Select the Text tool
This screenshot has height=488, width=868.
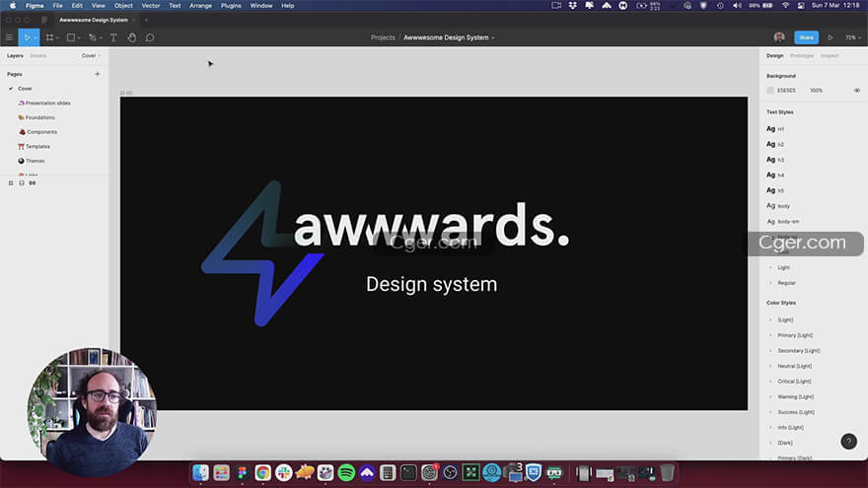click(113, 37)
